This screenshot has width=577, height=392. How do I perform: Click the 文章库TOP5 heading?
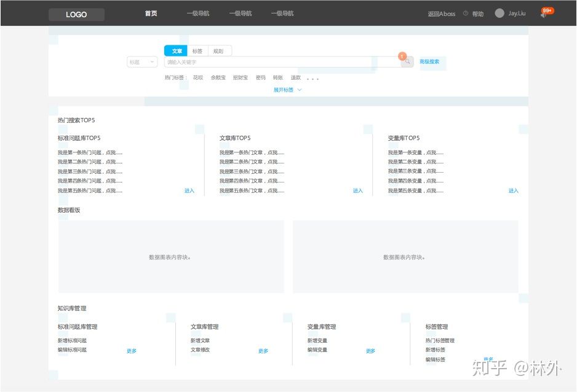235,138
